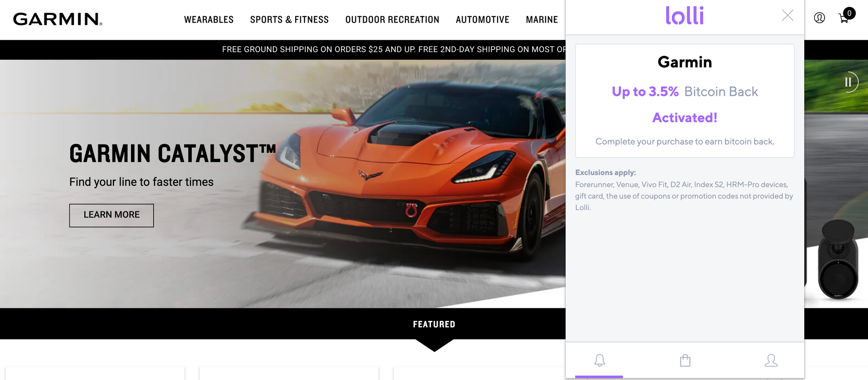
Task: Open the Lolli shopping bag tab
Action: point(685,360)
